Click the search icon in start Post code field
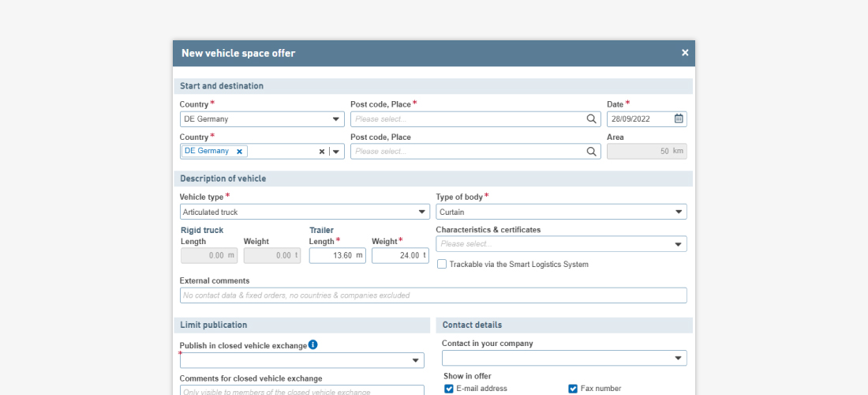Viewport: 868px width, 395px height. click(x=592, y=119)
